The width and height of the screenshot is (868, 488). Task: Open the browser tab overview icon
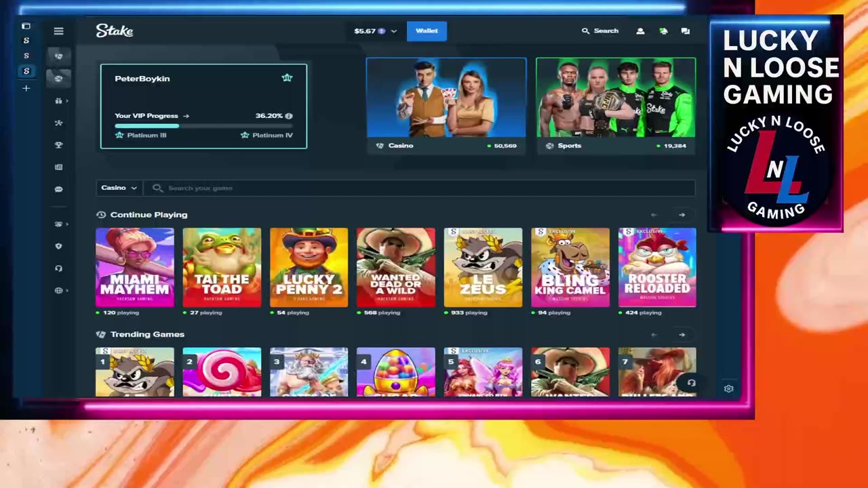(26, 26)
